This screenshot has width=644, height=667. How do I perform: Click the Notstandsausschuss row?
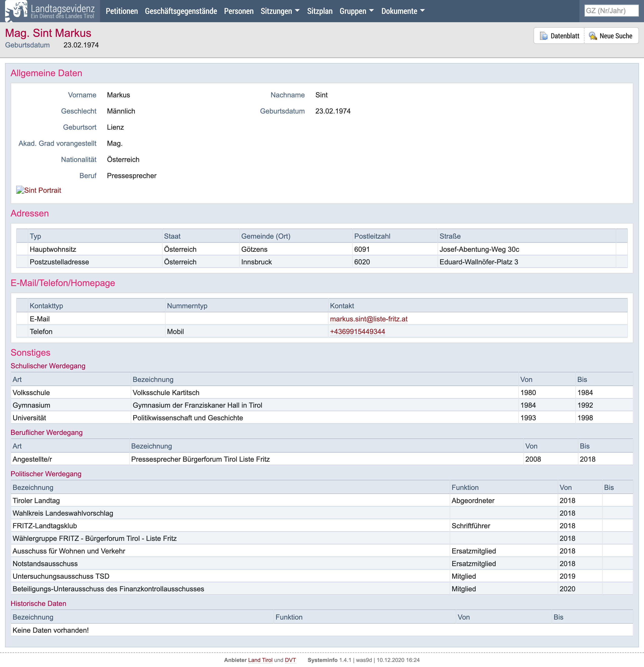pyautogui.click(x=322, y=563)
